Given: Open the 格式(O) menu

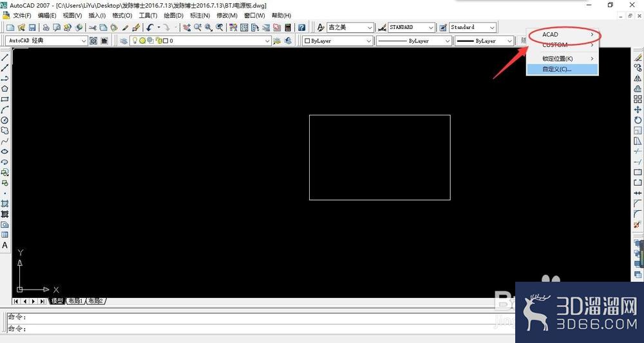Looking at the screenshot, I should click(x=122, y=15).
